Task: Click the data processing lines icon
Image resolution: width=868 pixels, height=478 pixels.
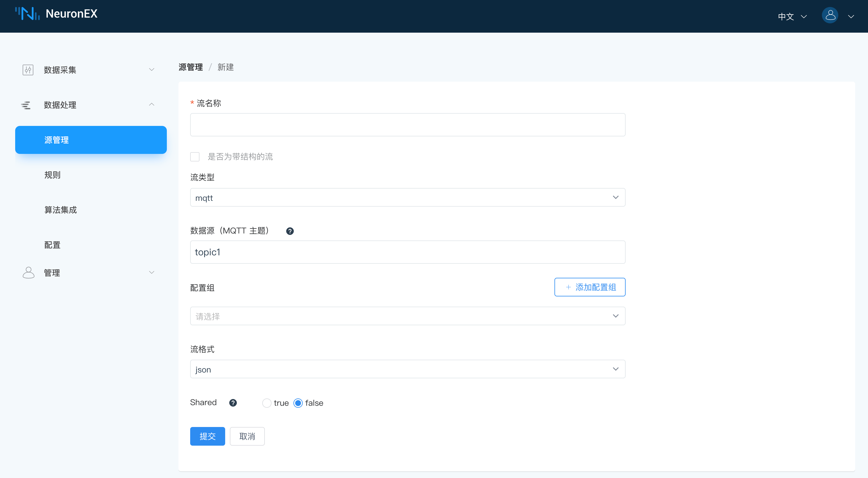Action: click(x=26, y=105)
